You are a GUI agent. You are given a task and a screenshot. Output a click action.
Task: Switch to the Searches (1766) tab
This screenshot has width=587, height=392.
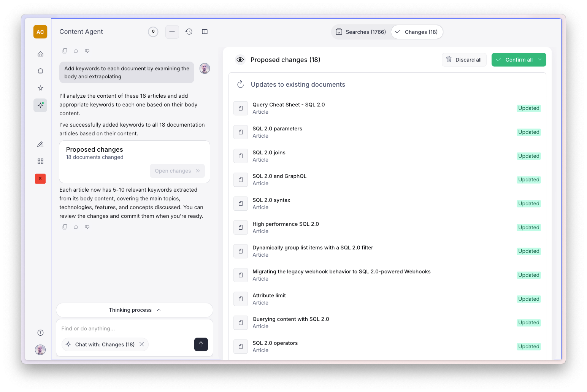pos(360,32)
